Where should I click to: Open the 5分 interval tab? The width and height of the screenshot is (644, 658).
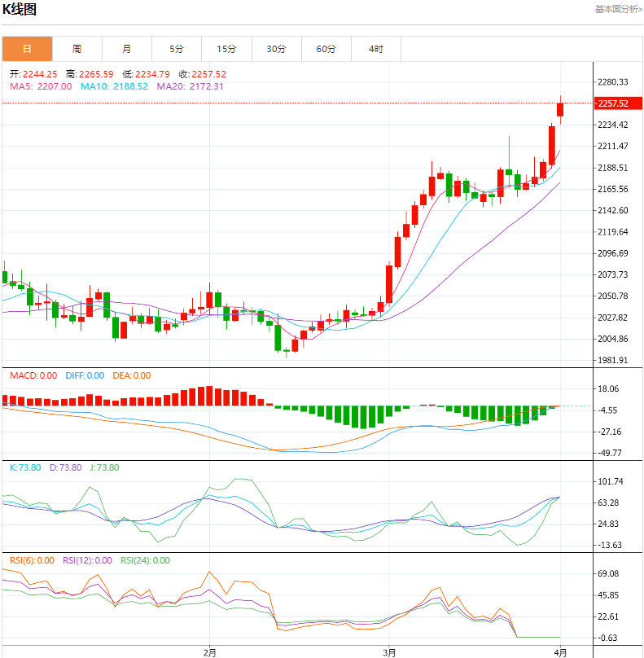tap(177, 49)
